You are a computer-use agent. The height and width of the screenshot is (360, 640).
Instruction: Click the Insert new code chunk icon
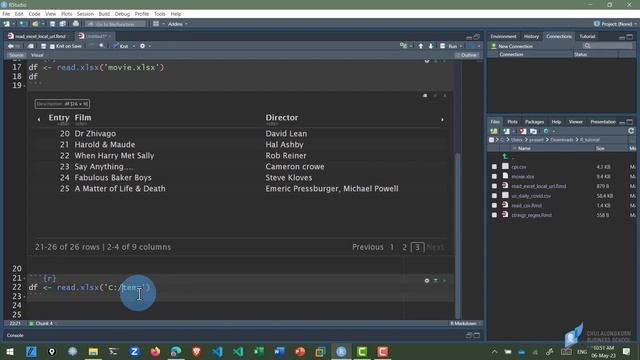403,46
